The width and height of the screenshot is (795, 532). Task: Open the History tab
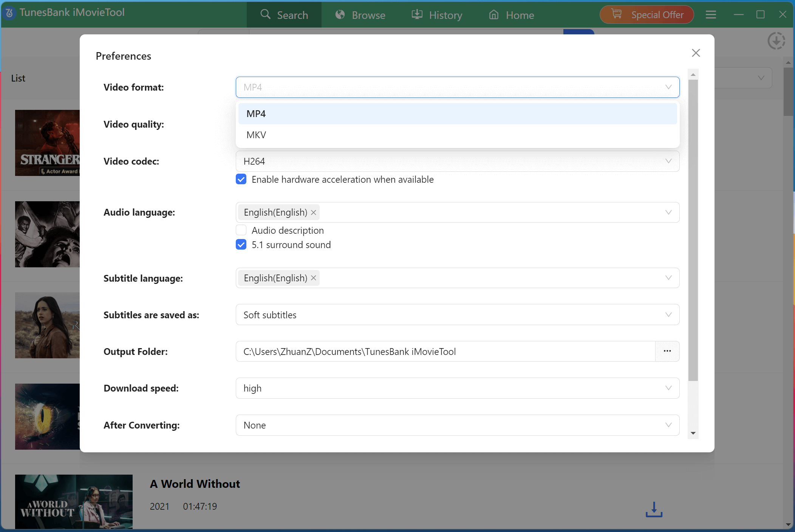pos(437,15)
